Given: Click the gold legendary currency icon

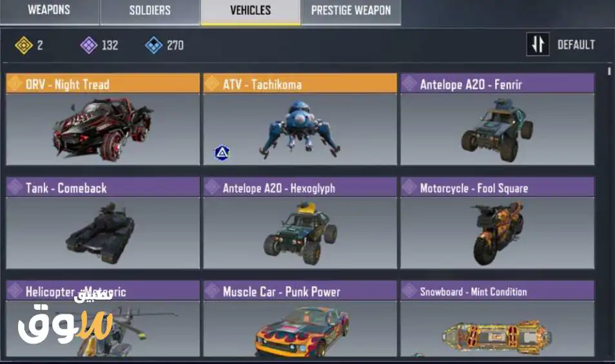Looking at the screenshot, I should pyautogui.click(x=24, y=45).
